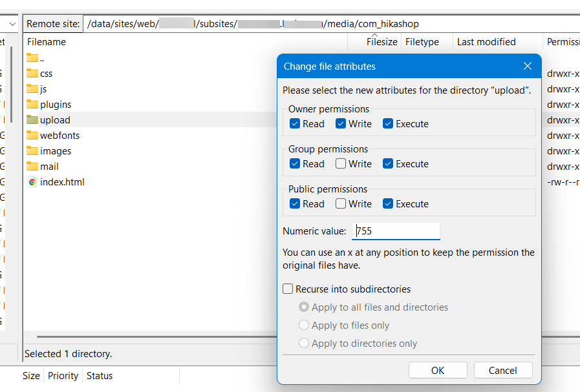Screen dimensions: 580x392
Task: Click the parent directory (..) folder icon
Action: 32,58
